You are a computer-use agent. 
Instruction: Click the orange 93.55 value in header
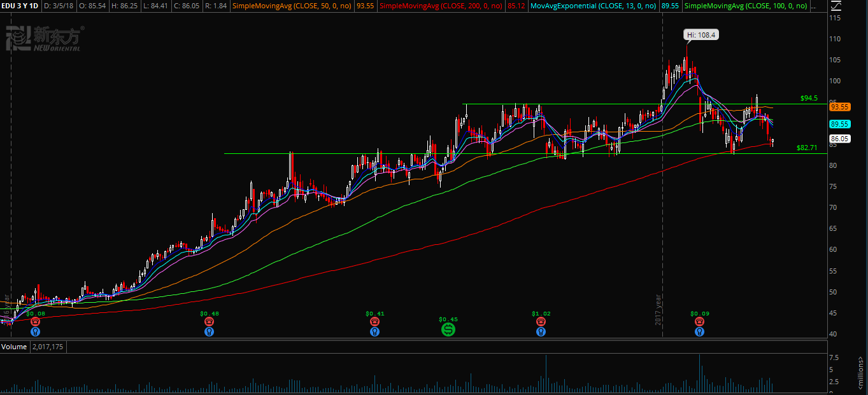click(x=366, y=6)
